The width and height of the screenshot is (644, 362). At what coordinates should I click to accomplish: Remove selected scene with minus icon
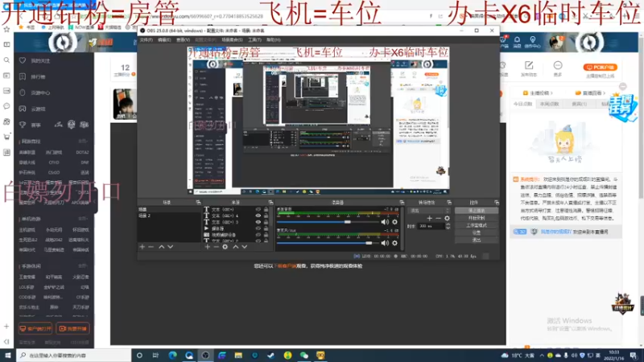(151, 247)
